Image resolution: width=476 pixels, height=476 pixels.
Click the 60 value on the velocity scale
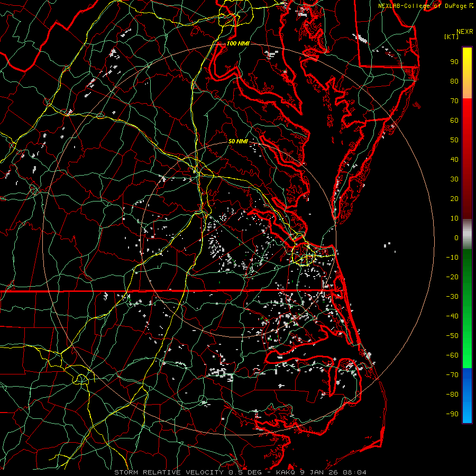point(454,120)
